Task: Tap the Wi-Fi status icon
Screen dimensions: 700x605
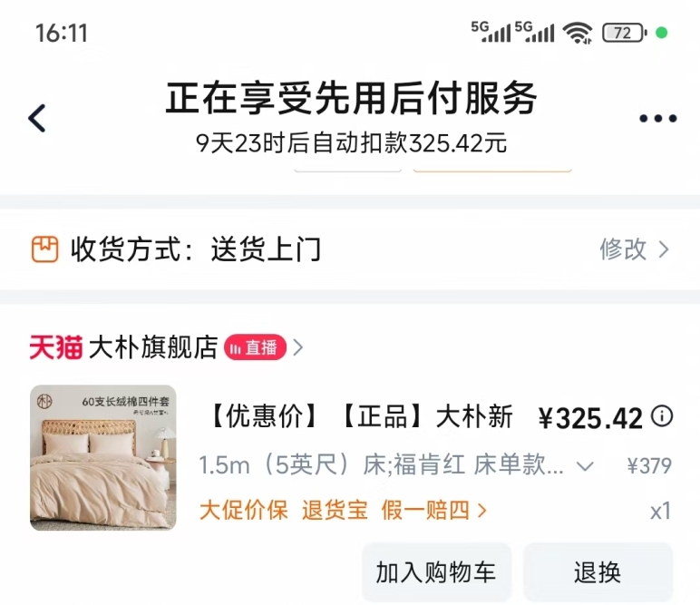Action: [578, 33]
